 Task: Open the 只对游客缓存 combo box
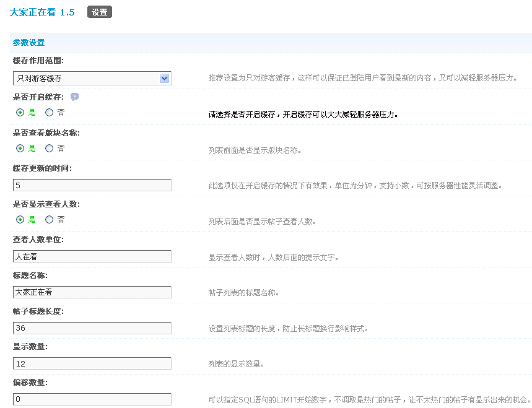(x=85, y=79)
